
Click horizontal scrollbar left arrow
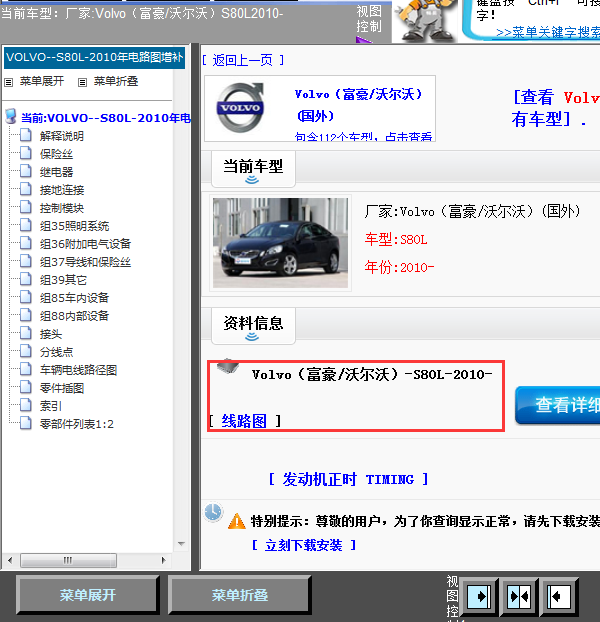pyautogui.click(x=10, y=560)
